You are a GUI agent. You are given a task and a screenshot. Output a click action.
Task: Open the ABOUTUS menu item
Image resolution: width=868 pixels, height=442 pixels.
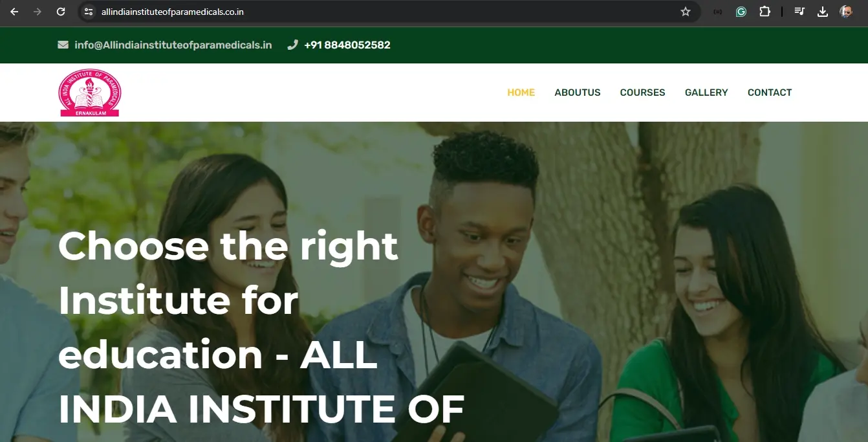(x=578, y=93)
